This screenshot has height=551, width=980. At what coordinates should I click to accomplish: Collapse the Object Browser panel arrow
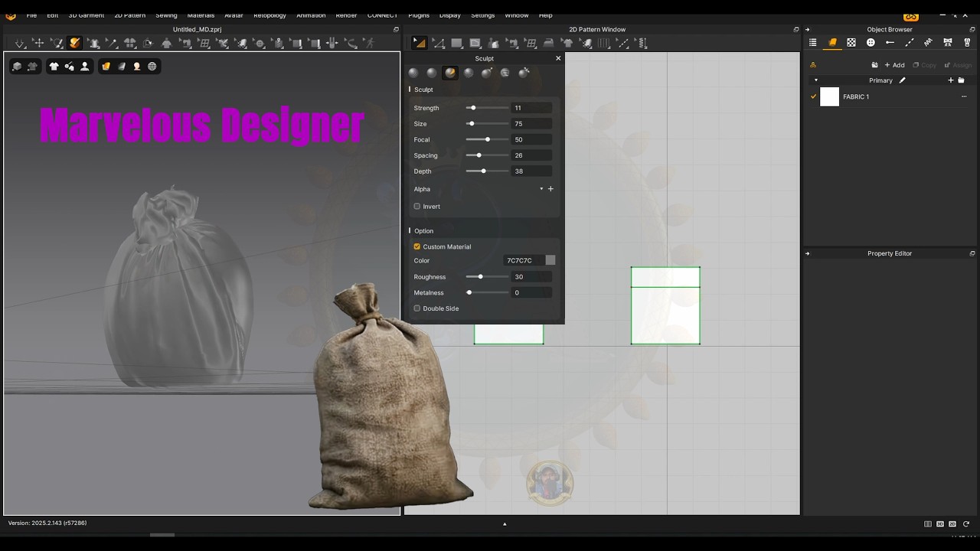tap(807, 29)
